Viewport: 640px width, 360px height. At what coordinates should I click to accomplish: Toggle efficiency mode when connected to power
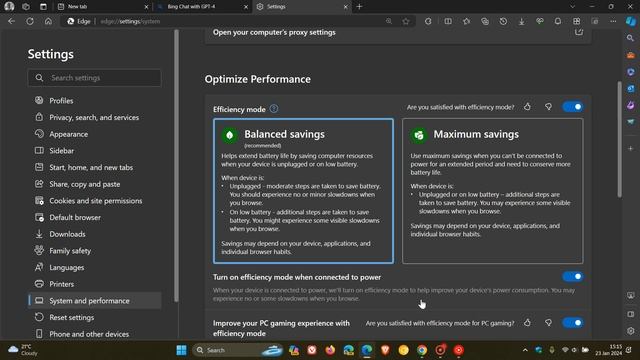pos(573,277)
